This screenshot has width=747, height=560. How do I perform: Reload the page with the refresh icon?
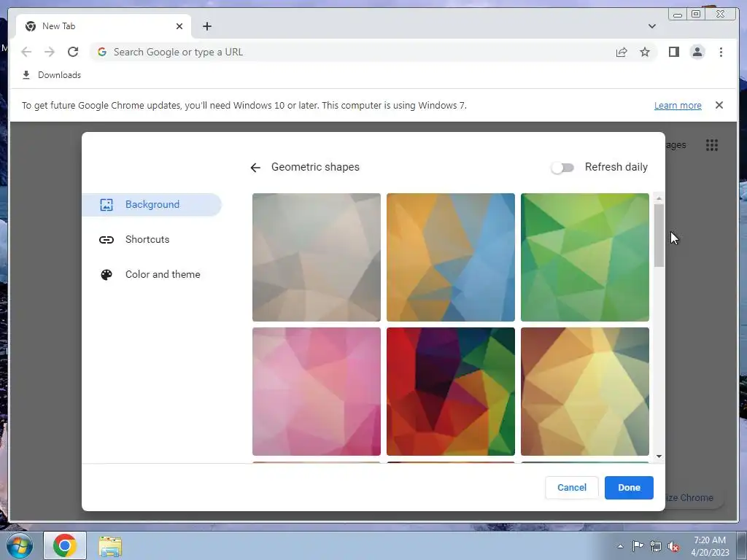click(x=73, y=52)
